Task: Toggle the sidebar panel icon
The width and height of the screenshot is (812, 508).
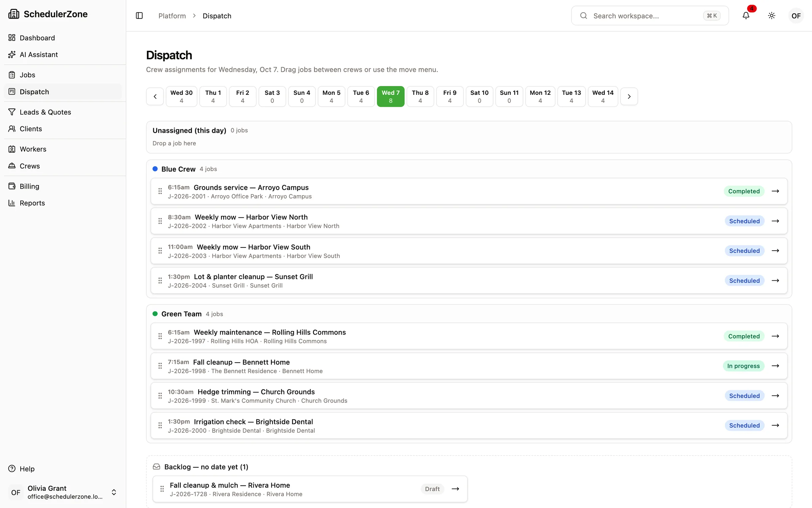Action: (x=139, y=16)
